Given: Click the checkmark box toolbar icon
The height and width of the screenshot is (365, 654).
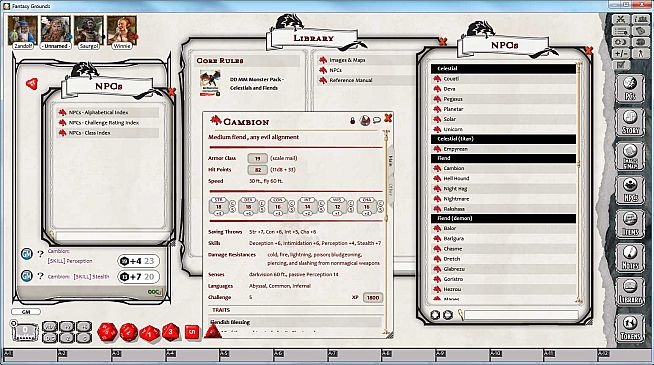Looking at the screenshot, I should click(x=621, y=65).
